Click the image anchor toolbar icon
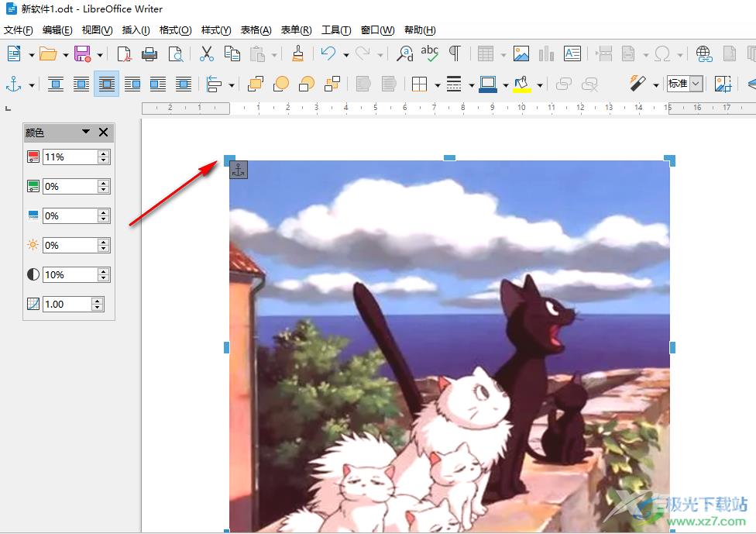 [13, 84]
